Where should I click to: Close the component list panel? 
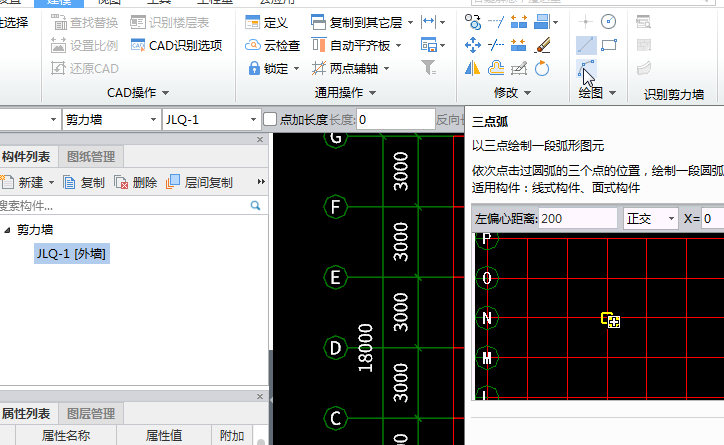tap(260, 139)
